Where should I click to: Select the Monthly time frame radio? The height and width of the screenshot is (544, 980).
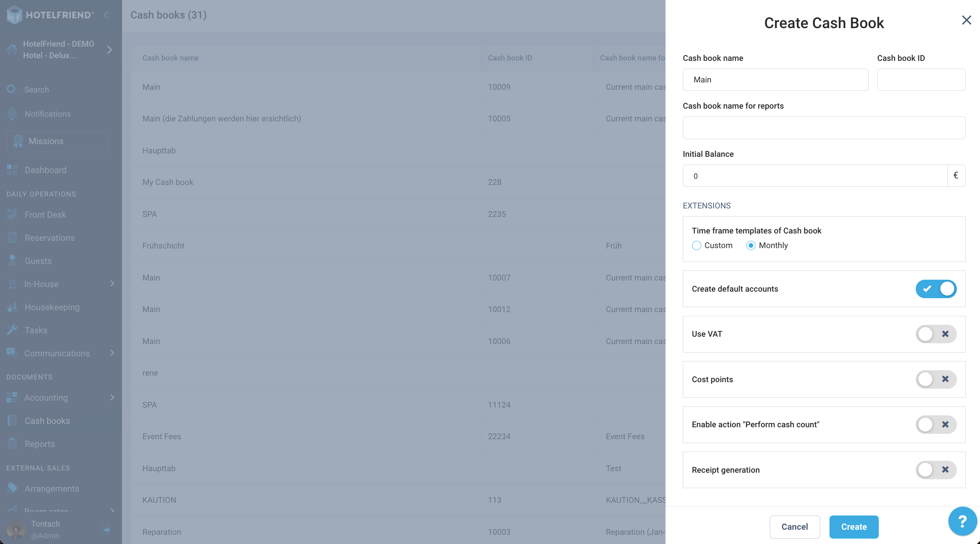pos(751,245)
